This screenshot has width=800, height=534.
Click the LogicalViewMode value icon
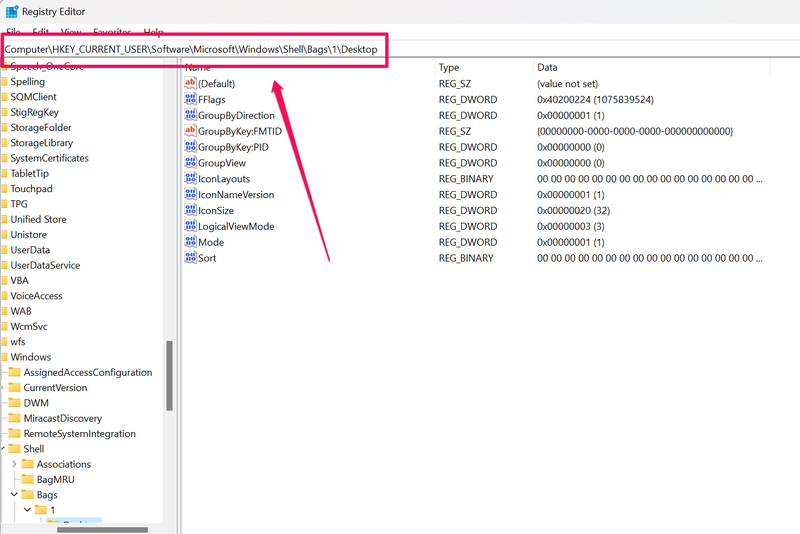coord(190,227)
